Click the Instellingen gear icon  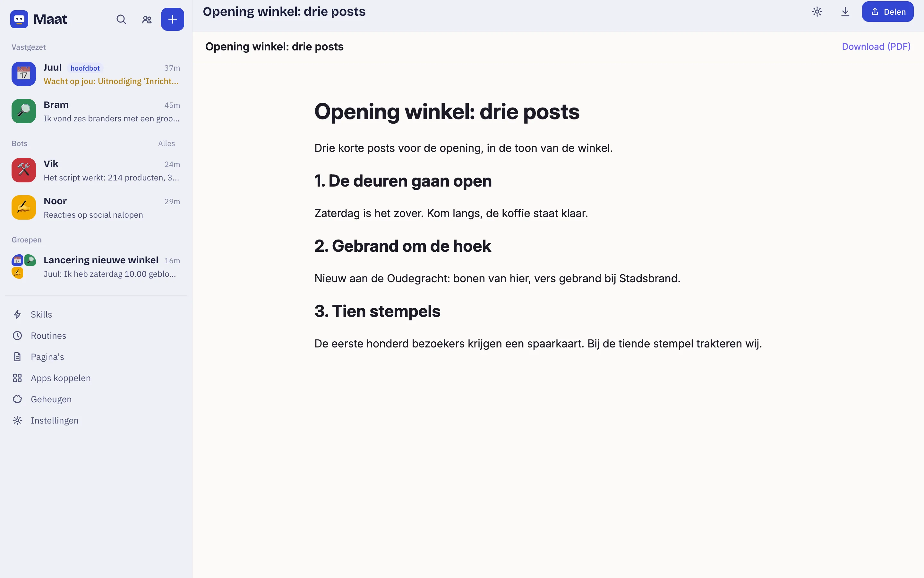click(17, 421)
